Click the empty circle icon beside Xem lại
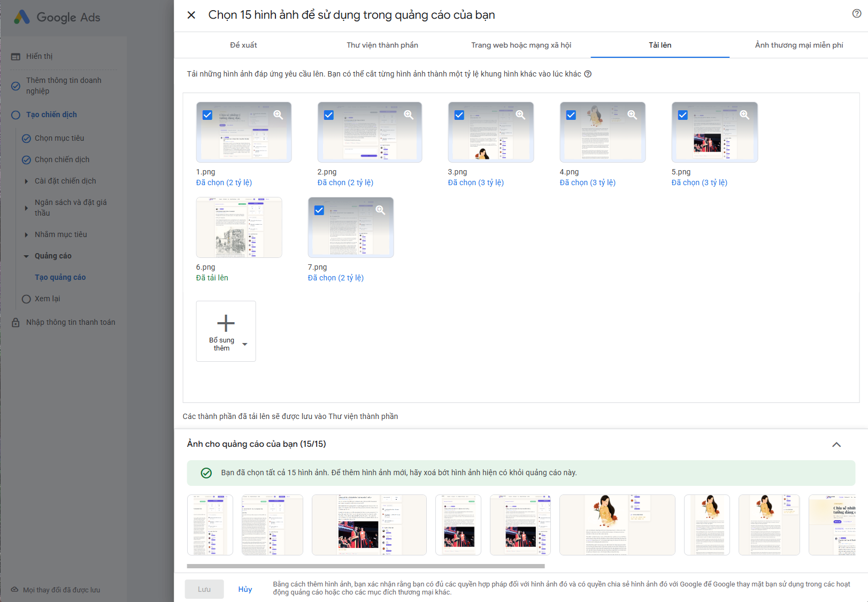868x602 pixels. point(26,299)
